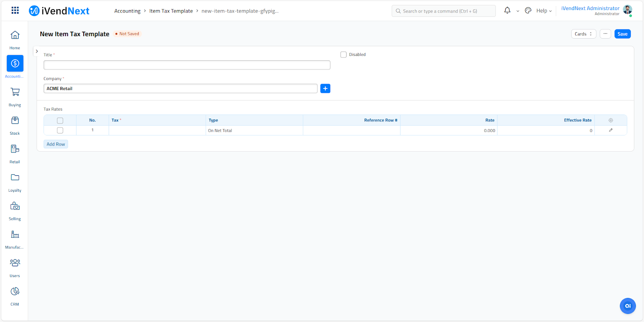Navigate to Item Tax Template breadcrumb
Screen dimensions: 644x322
pyautogui.click(x=171, y=11)
